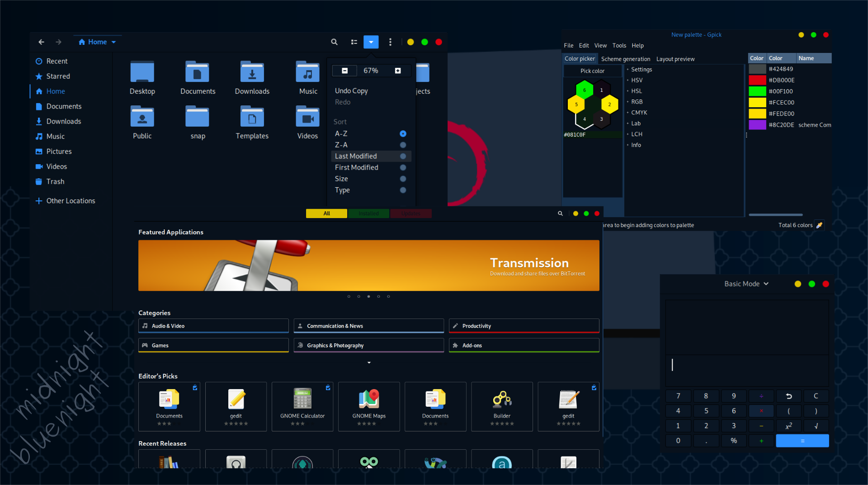Viewport: 868px width, 485px height.
Task: Switch to the Layout preview tab
Action: (x=675, y=59)
